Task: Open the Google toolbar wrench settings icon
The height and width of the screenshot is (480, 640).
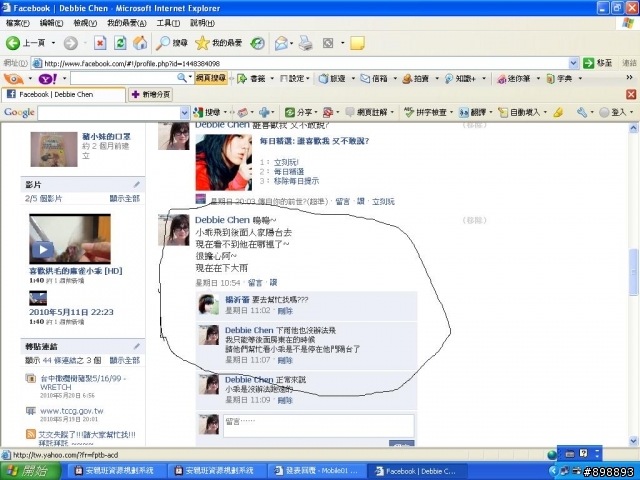Action: click(582, 112)
